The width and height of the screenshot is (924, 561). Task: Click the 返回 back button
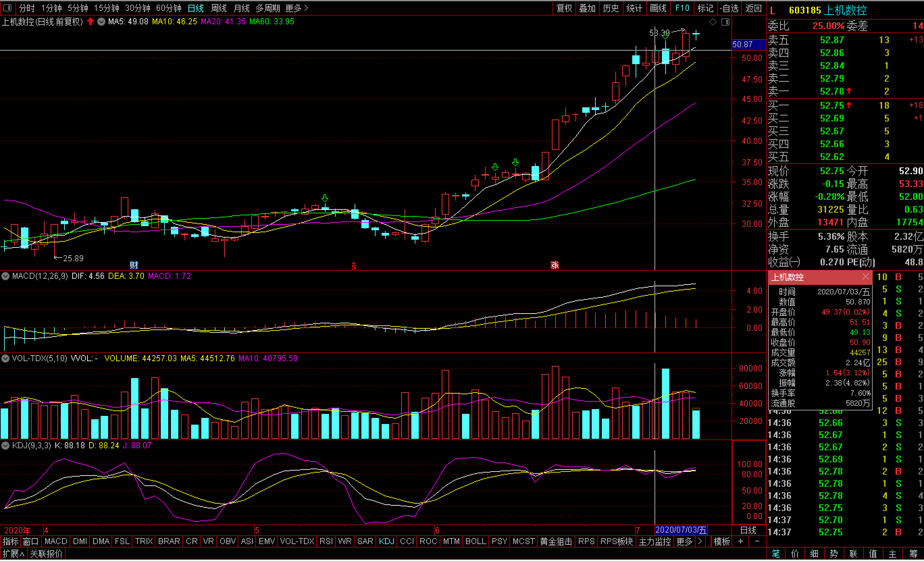(753, 8)
